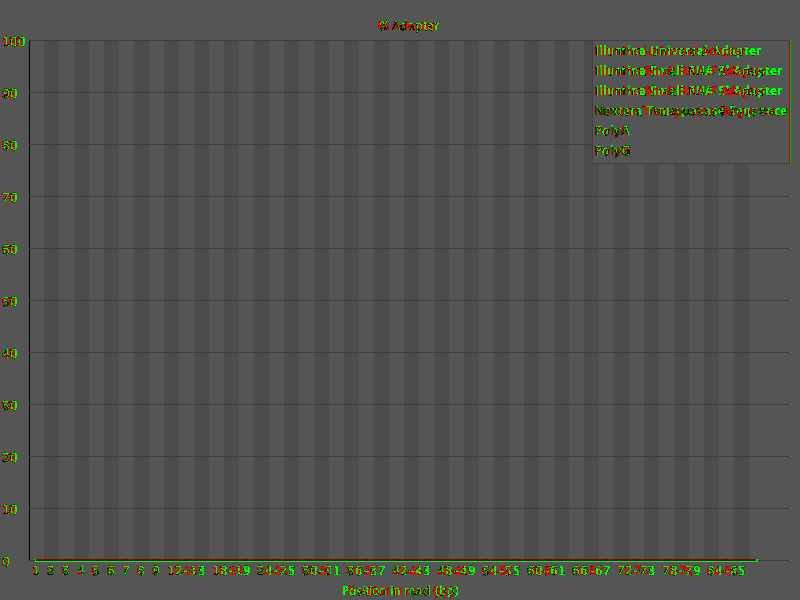Click the '78-79' x-axis position label
800x600 pixels.
point(681,570)
